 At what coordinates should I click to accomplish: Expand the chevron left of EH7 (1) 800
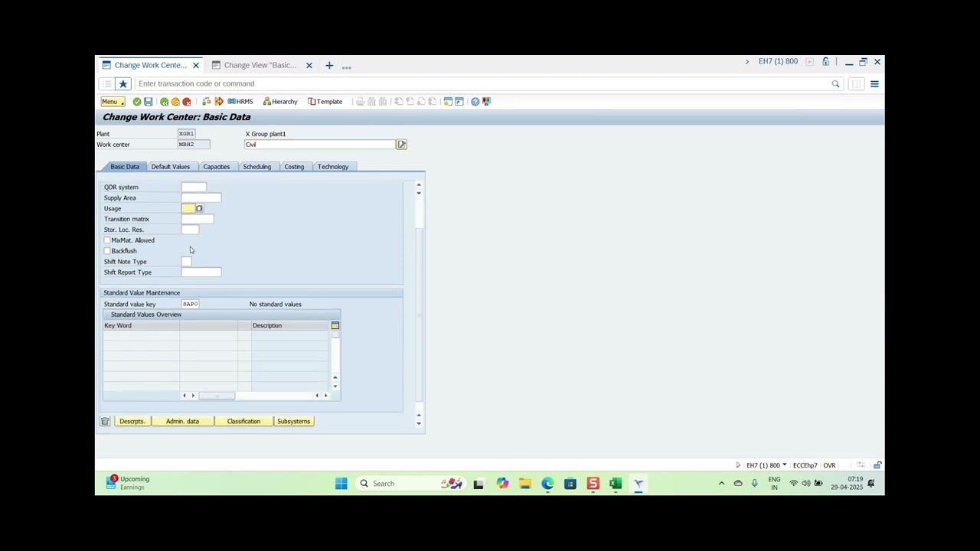coord(747,62)
